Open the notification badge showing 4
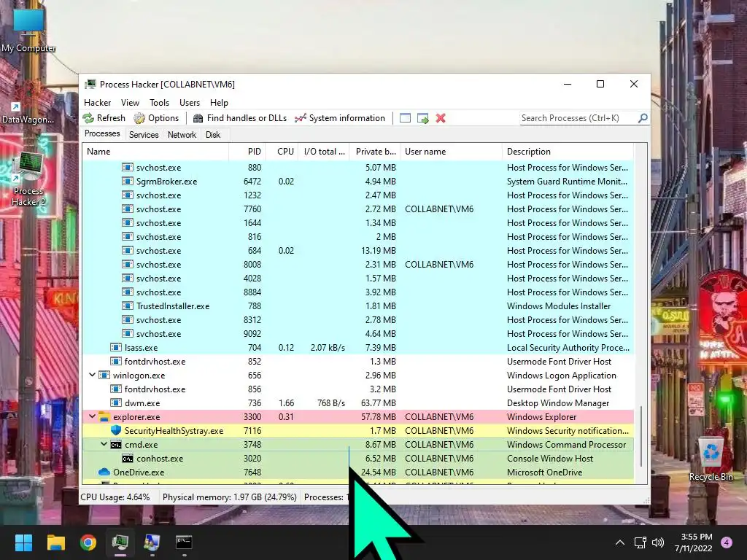 pos(727,542)
